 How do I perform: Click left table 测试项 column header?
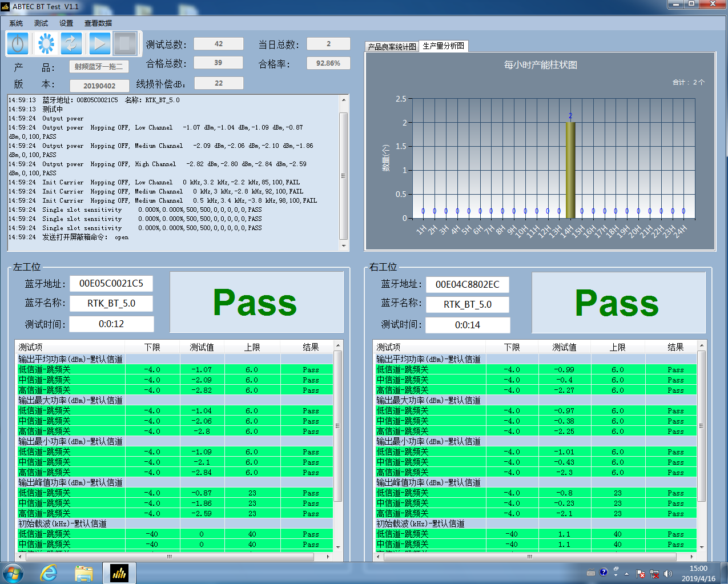70,347
